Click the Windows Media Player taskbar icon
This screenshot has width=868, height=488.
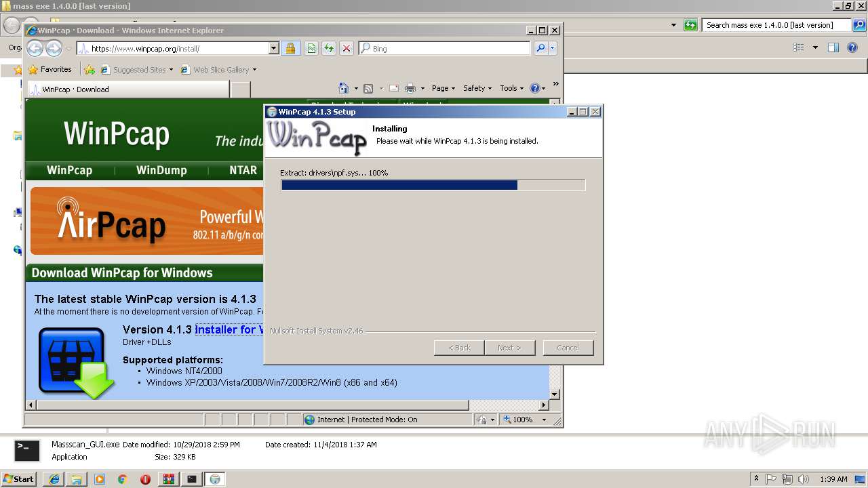click(x=100, y=479)
